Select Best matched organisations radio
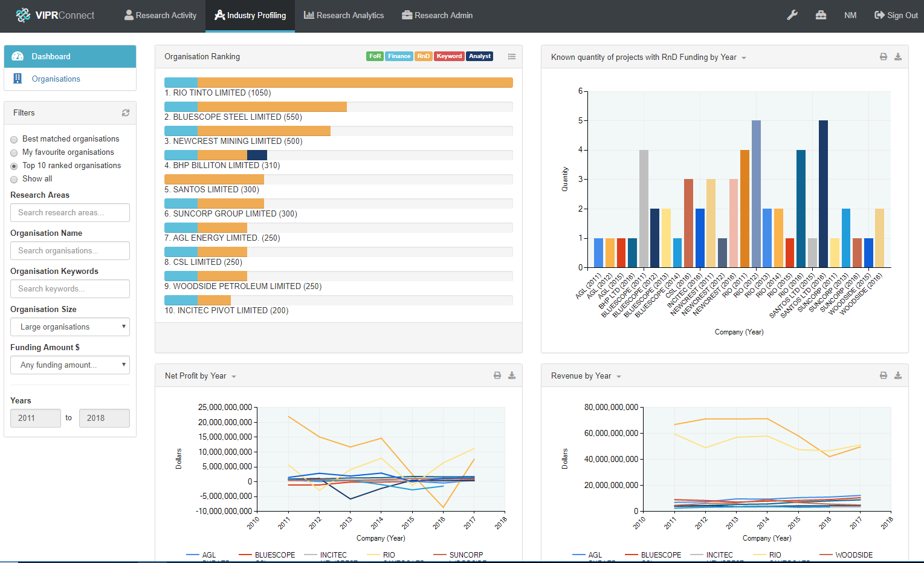 [14, 140]
